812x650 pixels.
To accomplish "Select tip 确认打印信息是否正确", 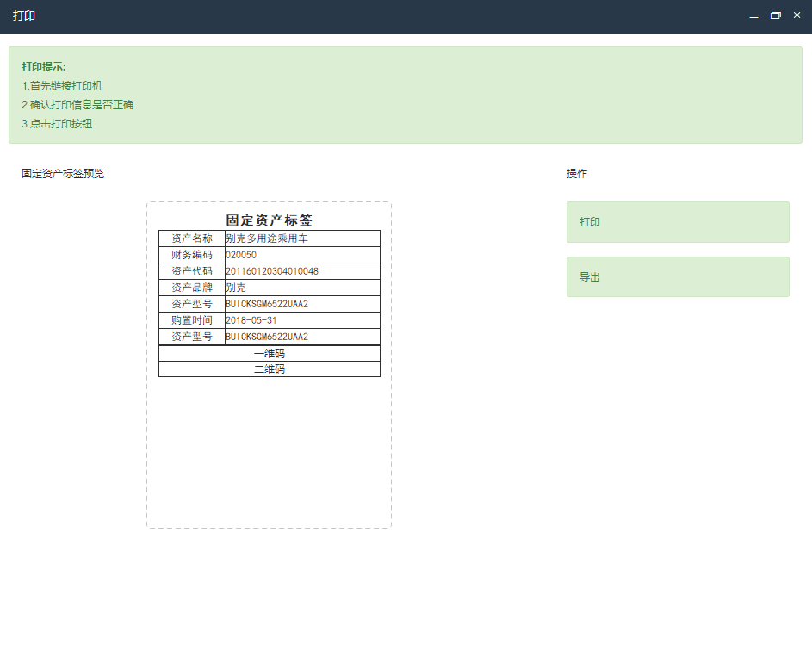I will pyautogui.click(x=77, y=105).
